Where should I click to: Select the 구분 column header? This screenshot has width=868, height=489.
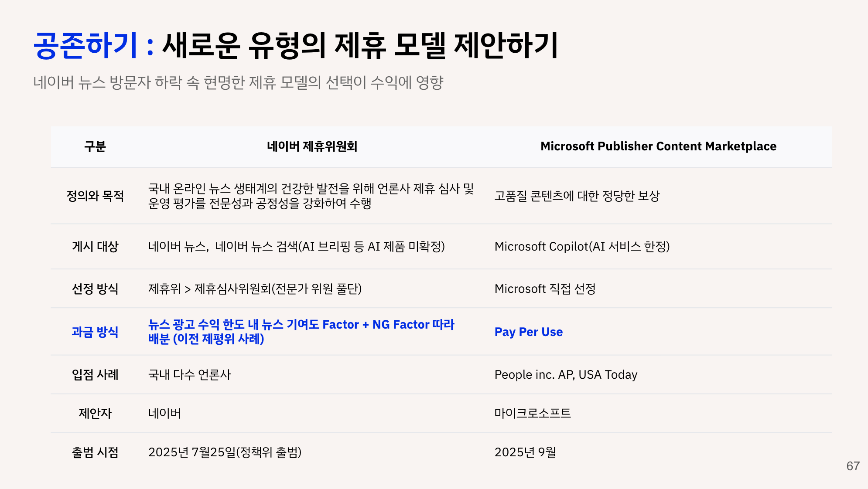coord(95,146)
